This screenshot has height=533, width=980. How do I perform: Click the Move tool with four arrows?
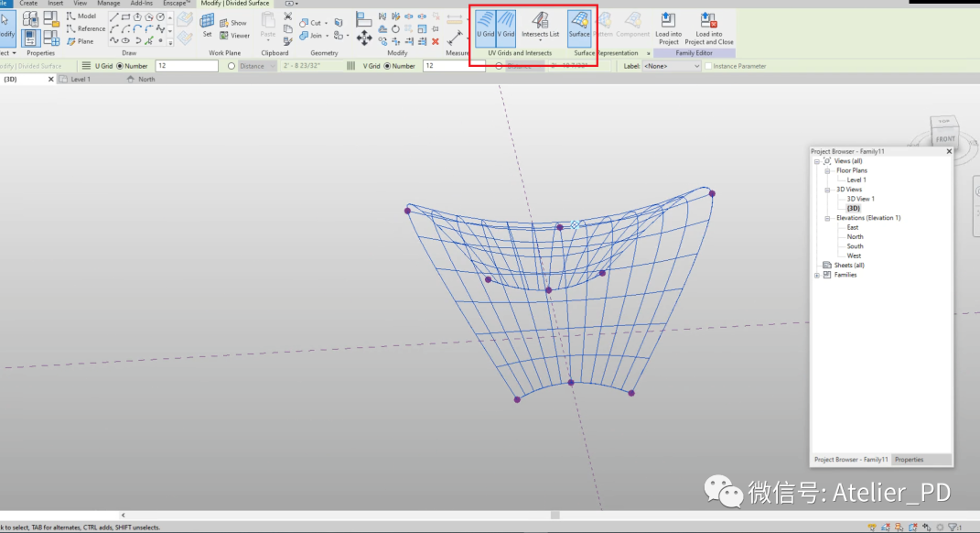[x=364, y=38]
